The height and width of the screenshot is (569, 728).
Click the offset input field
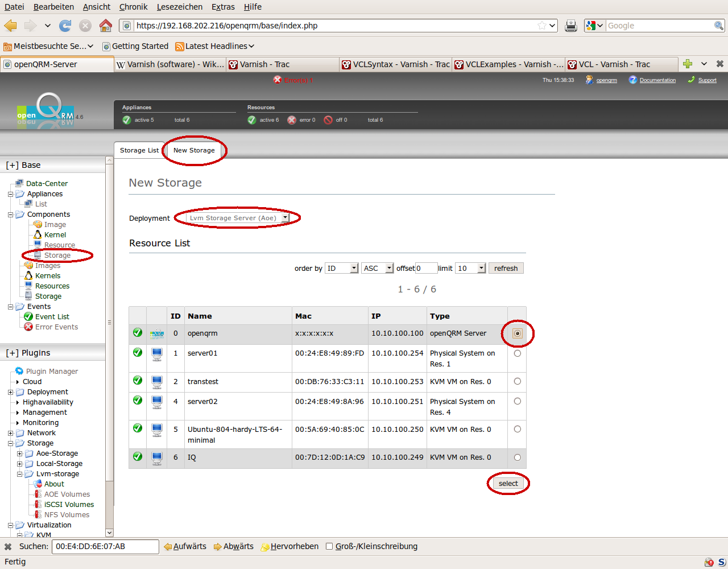(426, 268)
